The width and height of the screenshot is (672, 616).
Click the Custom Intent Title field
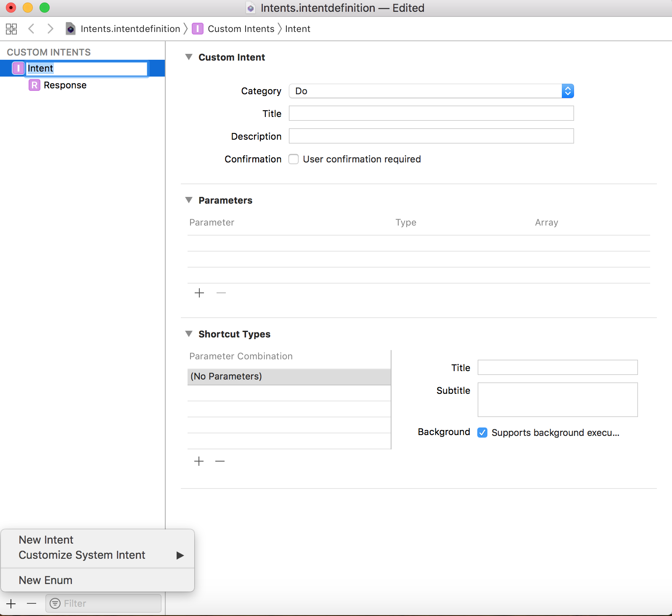(x=431, y=113)
